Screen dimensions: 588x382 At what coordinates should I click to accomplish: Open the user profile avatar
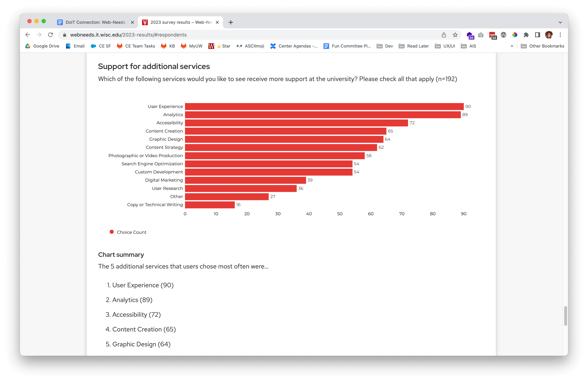point(549,35)
